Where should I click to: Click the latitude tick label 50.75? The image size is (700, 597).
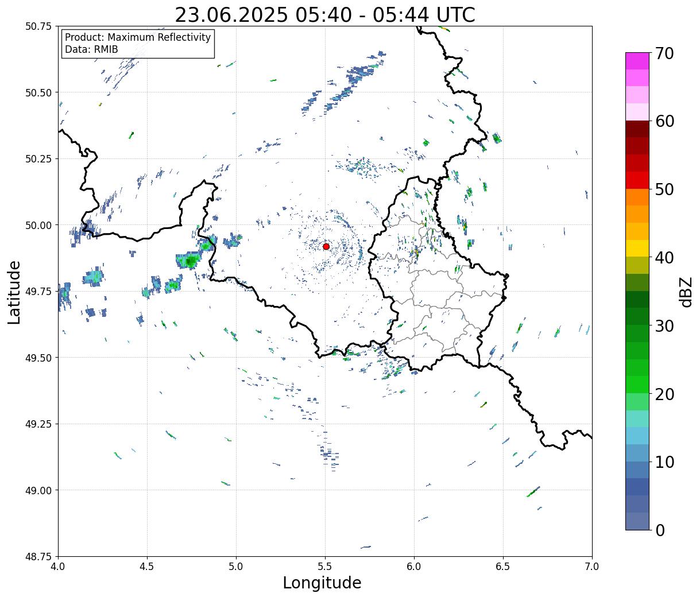(x=38, y=26)
